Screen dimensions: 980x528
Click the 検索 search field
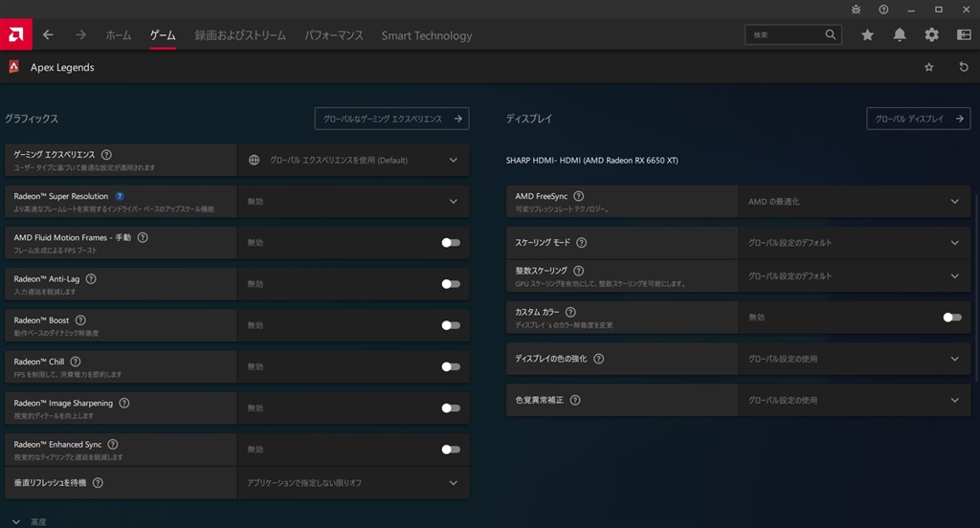tap(784, 34)
